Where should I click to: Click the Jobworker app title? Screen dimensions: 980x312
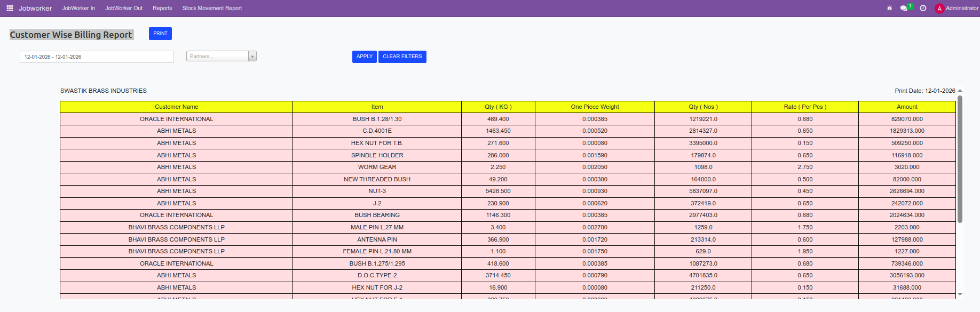pyautogui.click(x=35, y=9)
